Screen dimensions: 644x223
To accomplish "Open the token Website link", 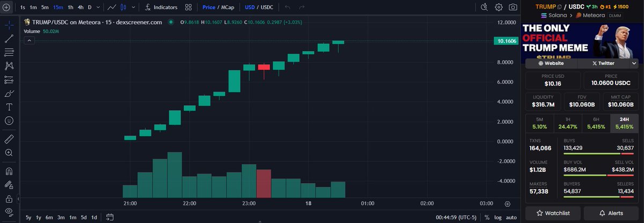I will 551,63.
